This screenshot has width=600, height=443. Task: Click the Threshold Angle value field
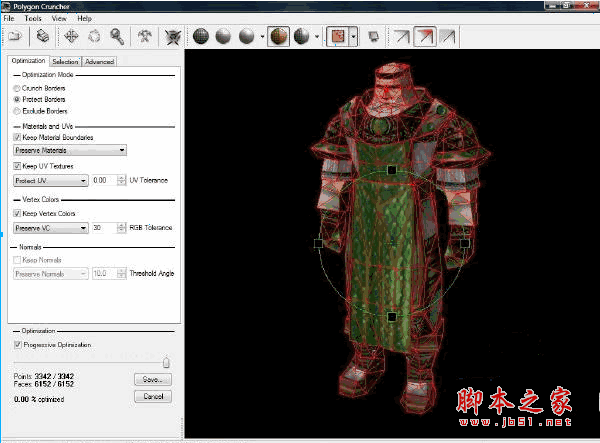point(104,274)
